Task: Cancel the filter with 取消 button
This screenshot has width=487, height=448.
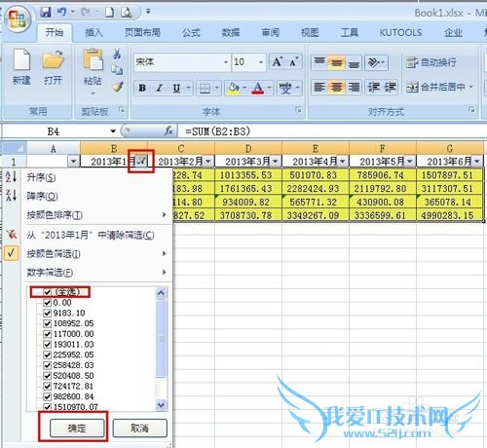Action: click(x=140, y=429)
